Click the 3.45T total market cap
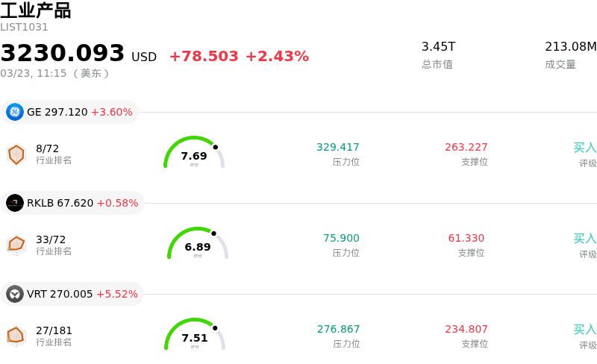Viewport: 597px width, 364px height. tap(438, 47)
